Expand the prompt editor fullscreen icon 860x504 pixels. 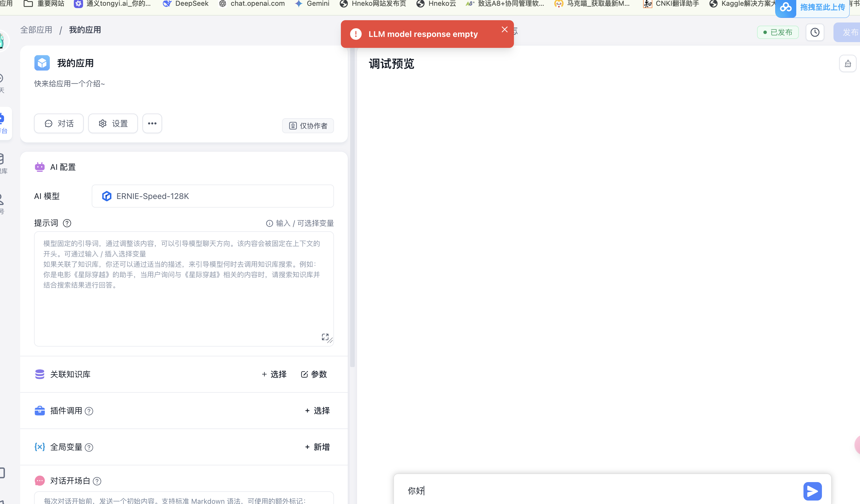pyautogui.click(x=325, y=337)
